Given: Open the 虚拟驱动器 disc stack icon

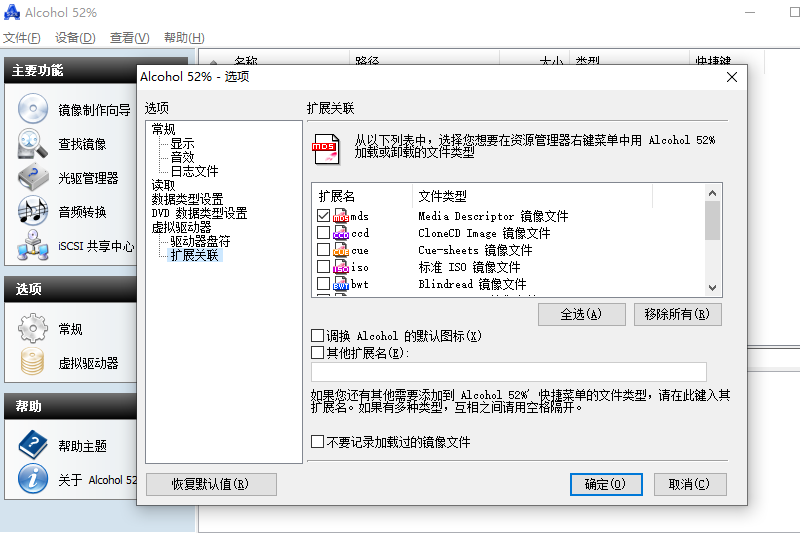Looking at the screenshot, I should (x=33, y=362).
